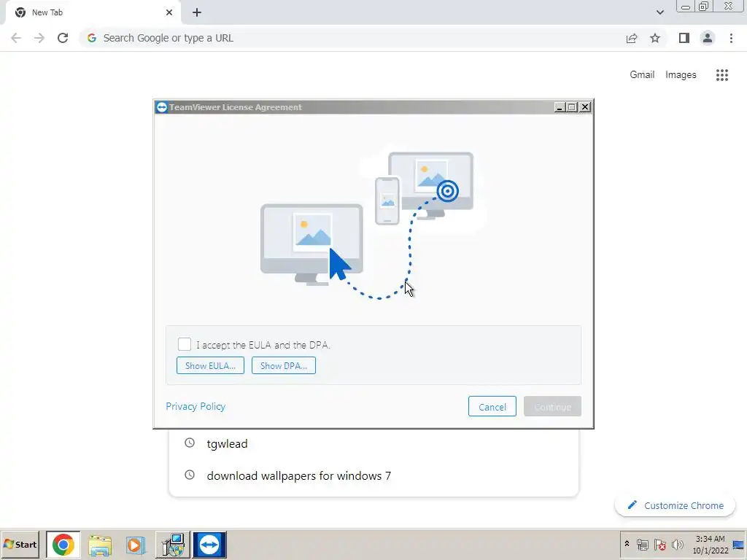This screenshot has height=560, width=747.
Task: Open the volume tray icon
Action: point(677,545)
